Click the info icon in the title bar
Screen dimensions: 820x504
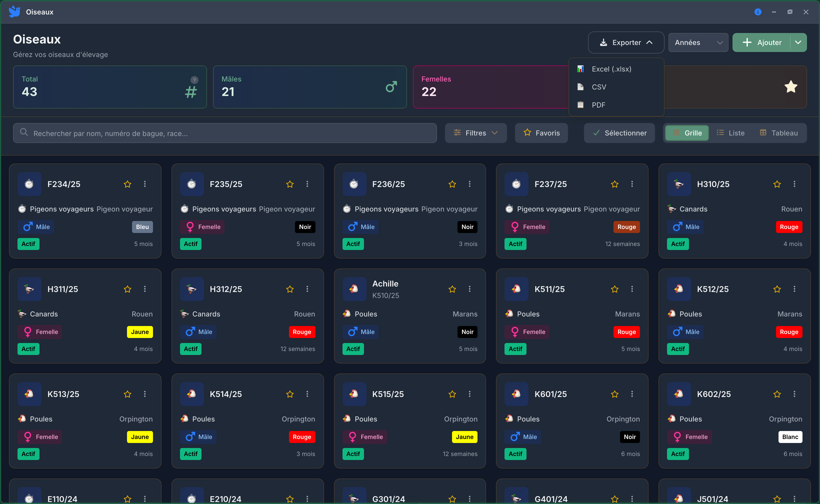(758, 12)
